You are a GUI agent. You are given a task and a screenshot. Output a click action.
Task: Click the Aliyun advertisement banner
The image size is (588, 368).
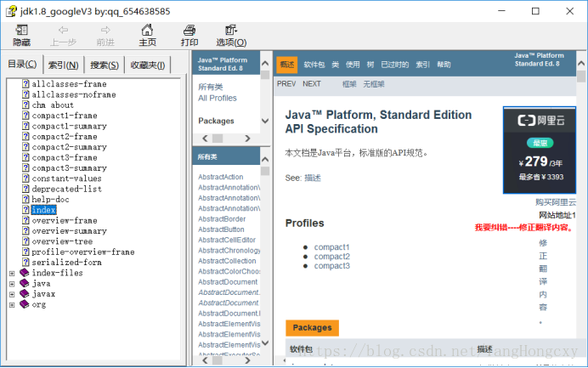[540, 150]
